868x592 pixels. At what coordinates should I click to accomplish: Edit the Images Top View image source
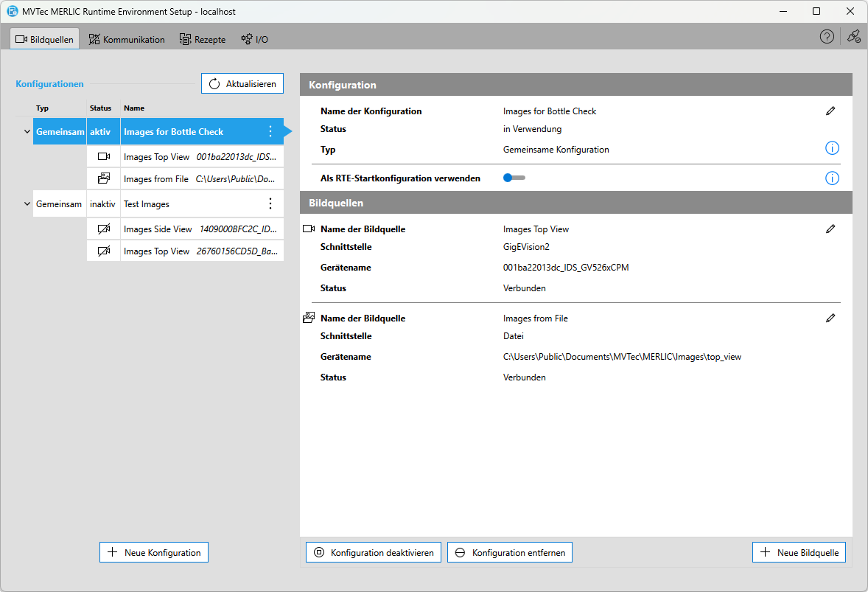pyautogui.click(x=830, y=229)
